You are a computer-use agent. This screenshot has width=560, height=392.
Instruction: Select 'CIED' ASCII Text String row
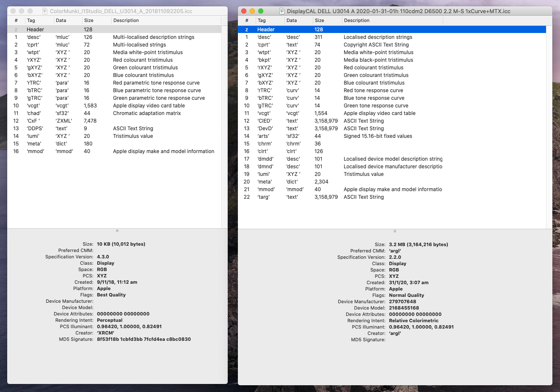[x=392, y=121]
